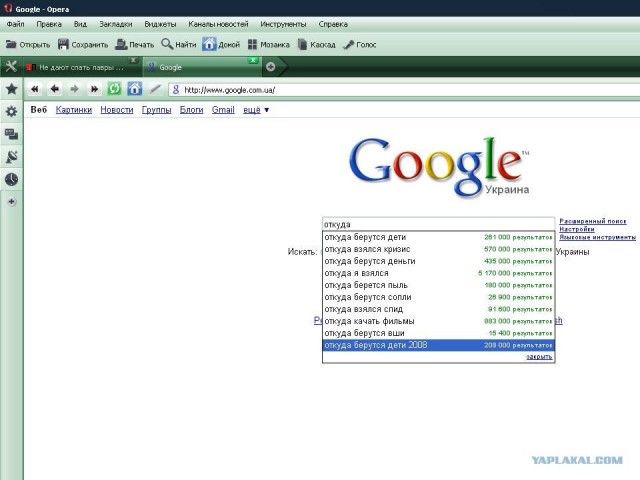Viewport: 640px width, 480px height.
Task: Open the Картинки link
Action: [74, 110]
